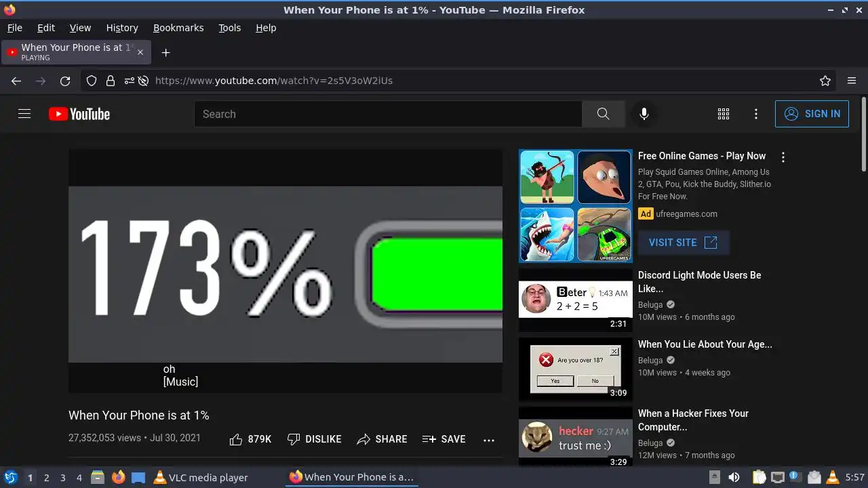Click the YouTube search magnifier button
The image size is (868, 488).
coord(604,114)
